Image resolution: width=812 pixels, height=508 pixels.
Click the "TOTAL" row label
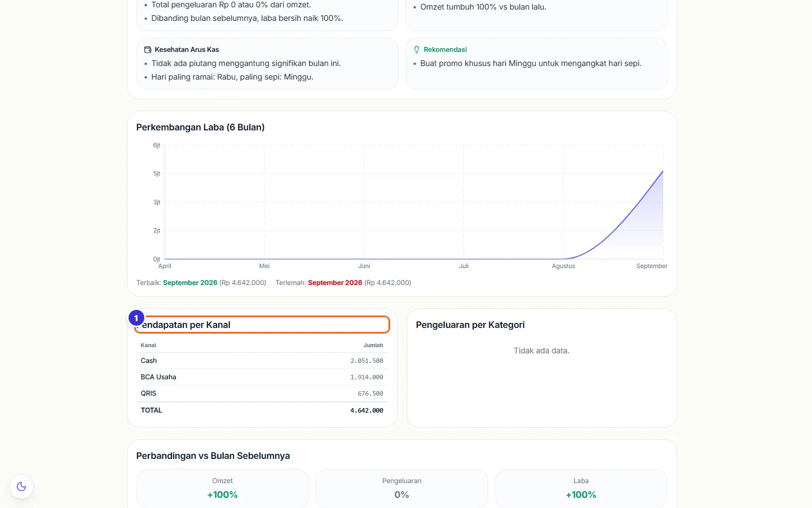tap(151, 410)
